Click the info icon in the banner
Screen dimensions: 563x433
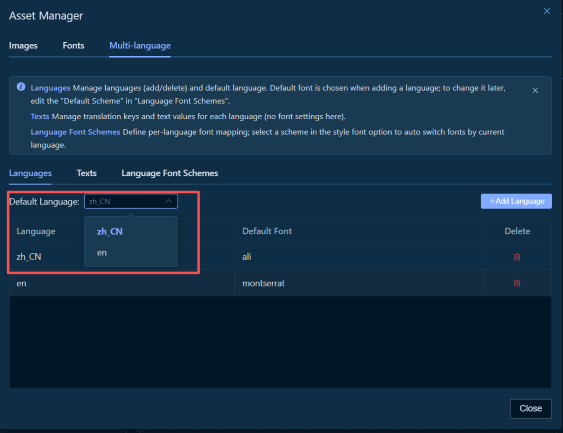coord(21,87)
